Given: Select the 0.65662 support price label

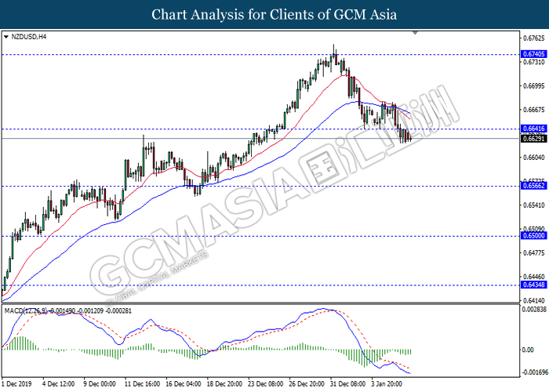Looking at the screenshot, I should (534, 186).
